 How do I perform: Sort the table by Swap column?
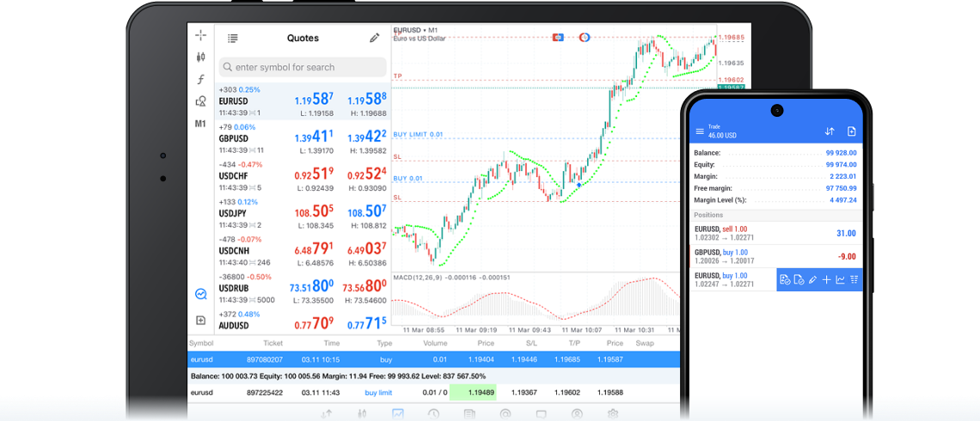click(x=645, y=343)
